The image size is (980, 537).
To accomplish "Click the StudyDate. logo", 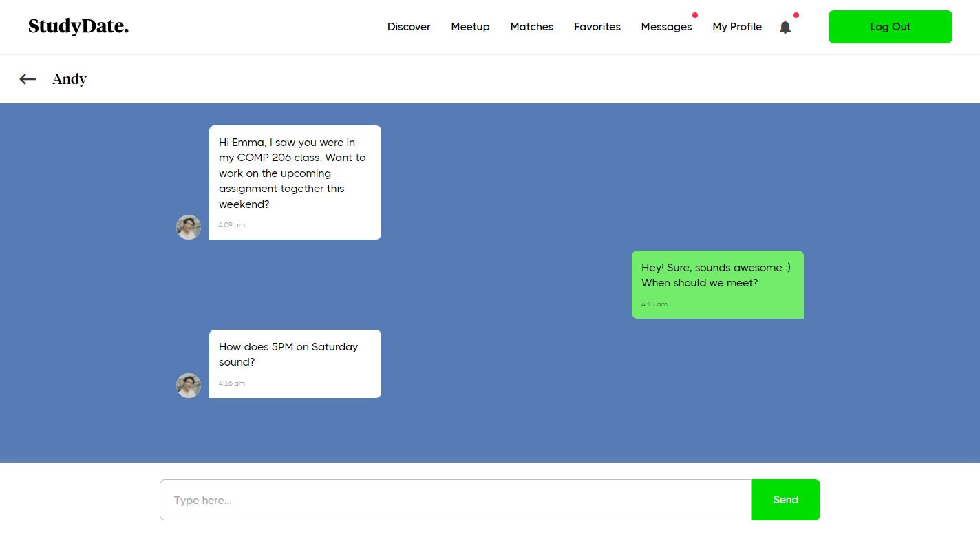I will (x=78, y=27).
